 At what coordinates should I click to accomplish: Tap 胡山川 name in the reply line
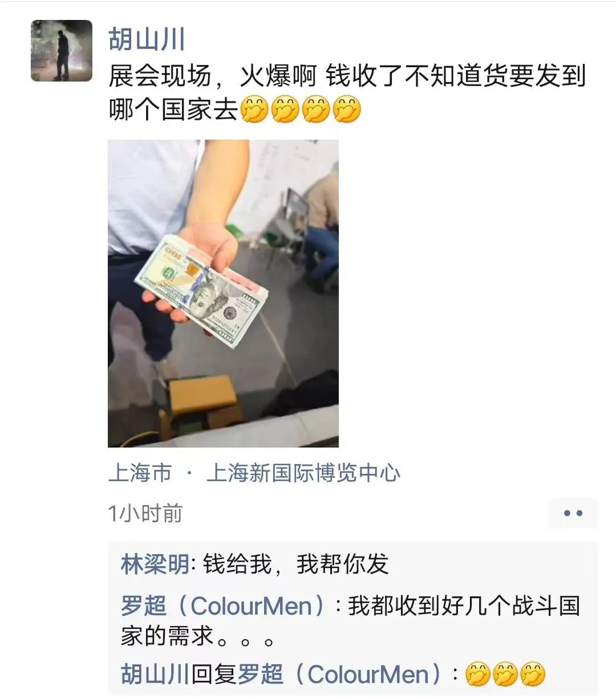pos(155,674)
